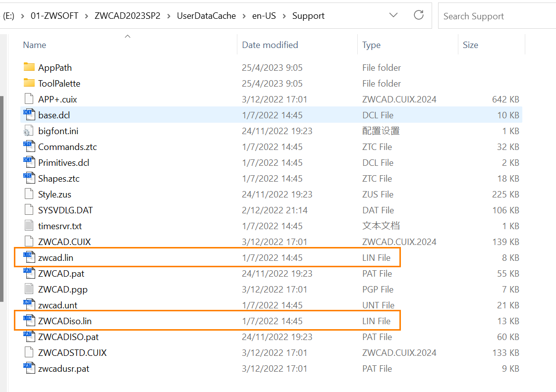Go to drive (E:) in the breadcrumb
The height and width of the screenshot is (392, 556).
point(8,16)
